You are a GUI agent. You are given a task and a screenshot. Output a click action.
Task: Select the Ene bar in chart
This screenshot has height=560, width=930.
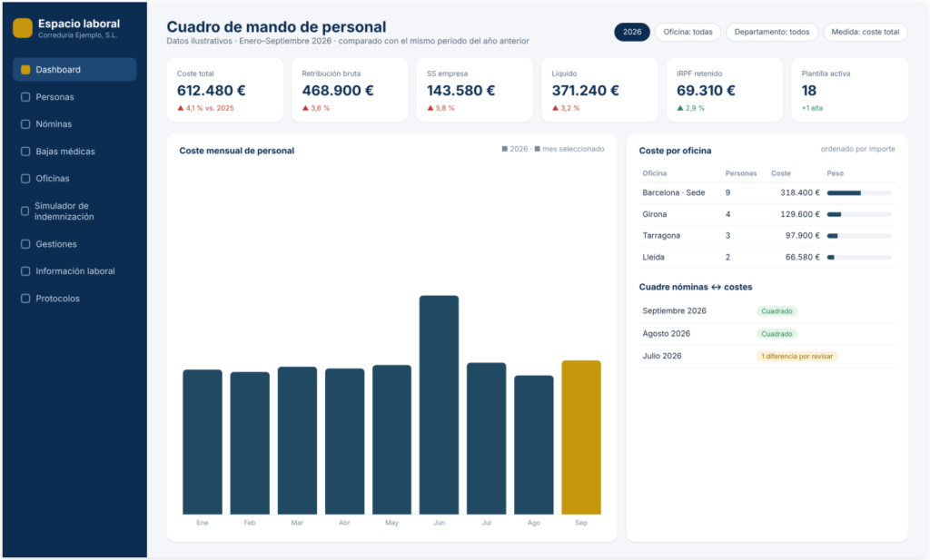pyautogui.click(x=203, y=442)
